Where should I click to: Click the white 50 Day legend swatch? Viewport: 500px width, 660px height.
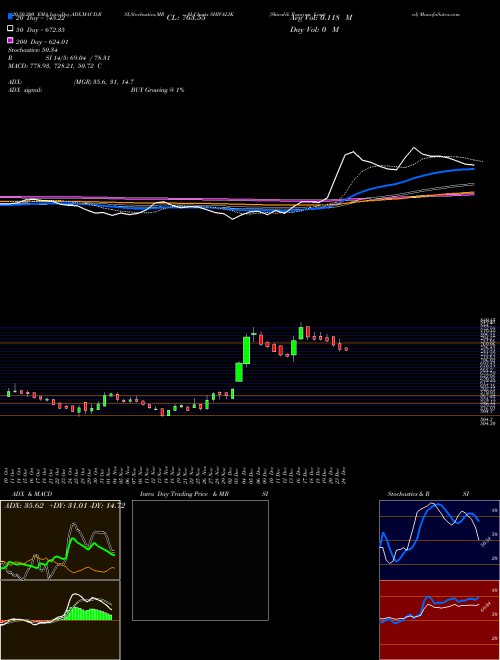point(10,29)
